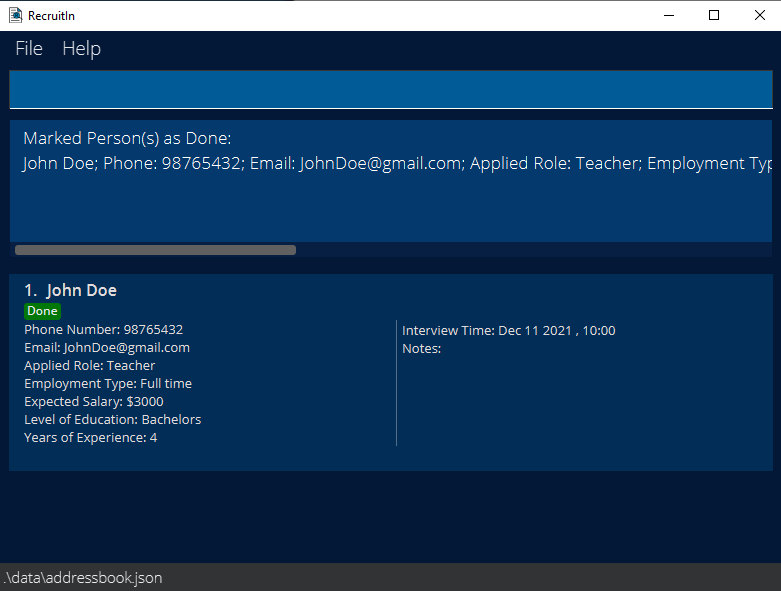Click the command input box
Viewport: 781px width, 591px height.
coord(391,89)
